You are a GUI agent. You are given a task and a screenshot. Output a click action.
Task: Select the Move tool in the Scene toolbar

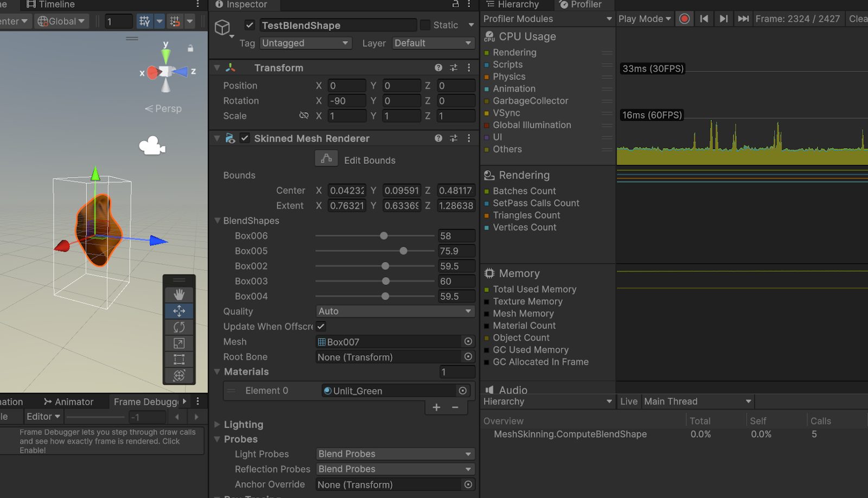[x=179, y=311]
